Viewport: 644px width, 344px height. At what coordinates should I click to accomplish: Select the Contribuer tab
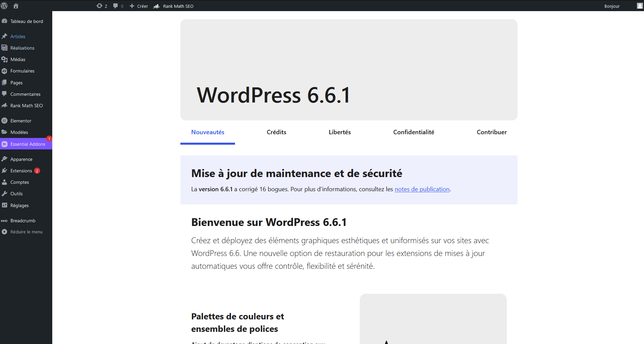[x=492, y=132]
